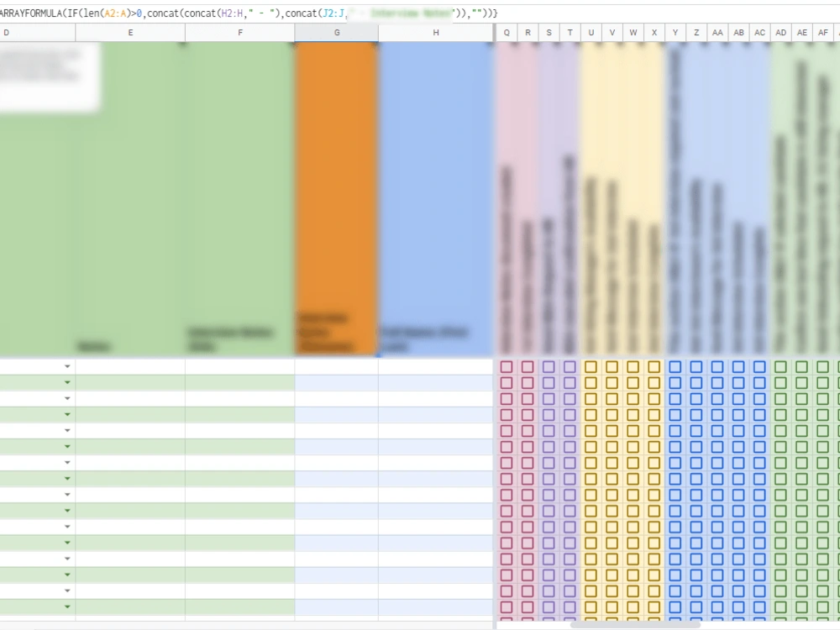
Task: Select column G by its header letter
Action: (337, 33)
